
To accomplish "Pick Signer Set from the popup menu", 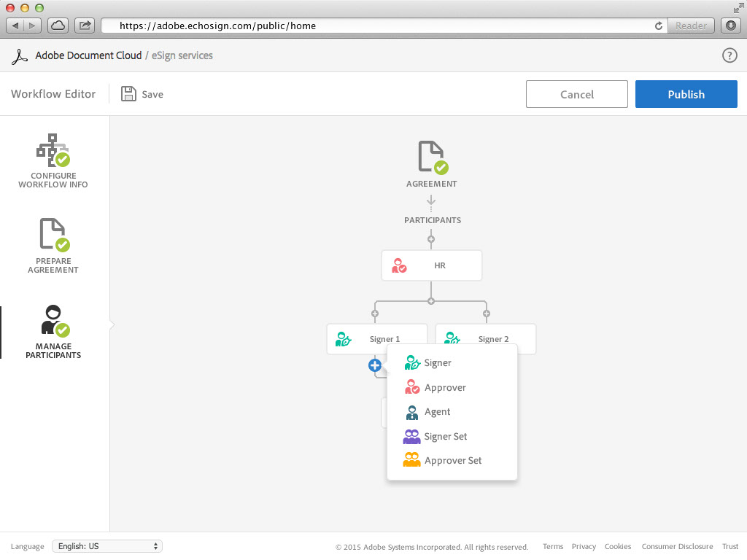I will coord(445,437).
